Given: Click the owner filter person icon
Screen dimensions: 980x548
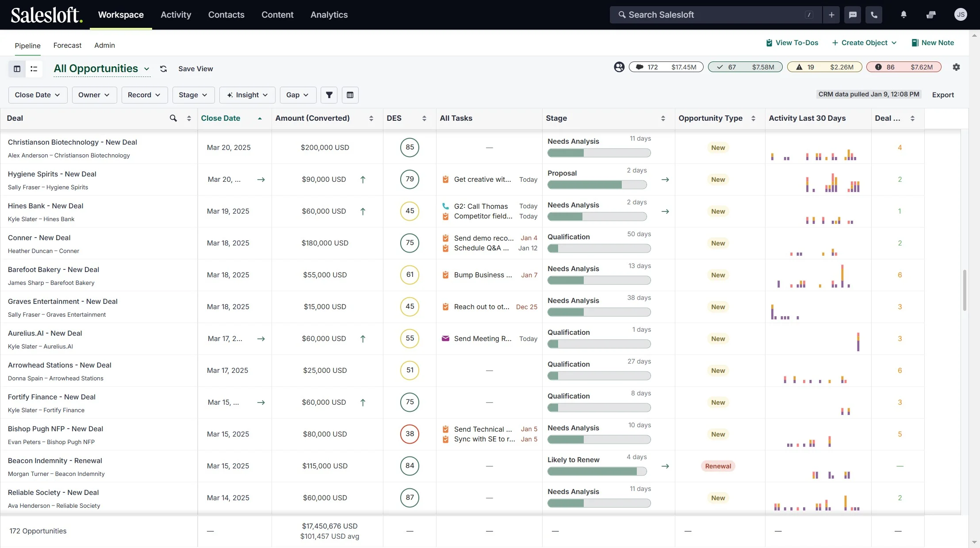Looking at the screenshot, I should pyautogui.click(x=619, y=67).
